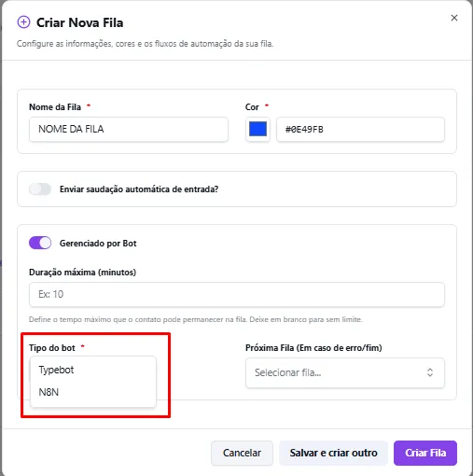
Task: Click the Tipo do bot label
Action: click(x=52, y=348)
